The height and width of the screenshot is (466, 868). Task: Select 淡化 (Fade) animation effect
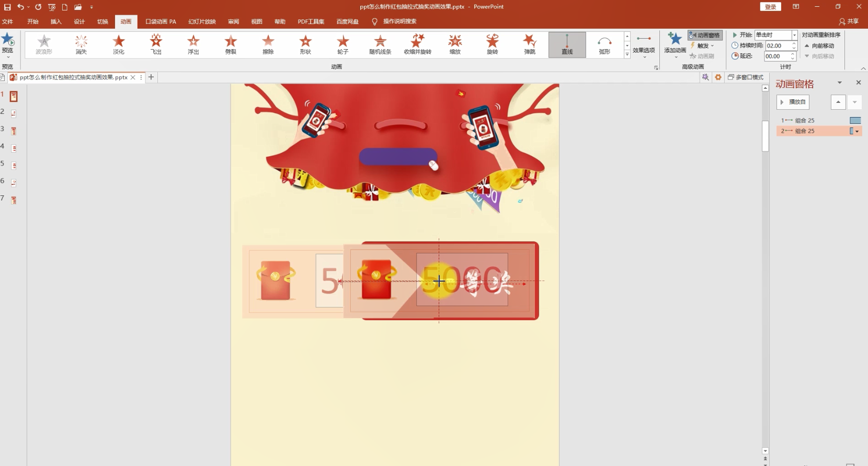coord(119,44)
